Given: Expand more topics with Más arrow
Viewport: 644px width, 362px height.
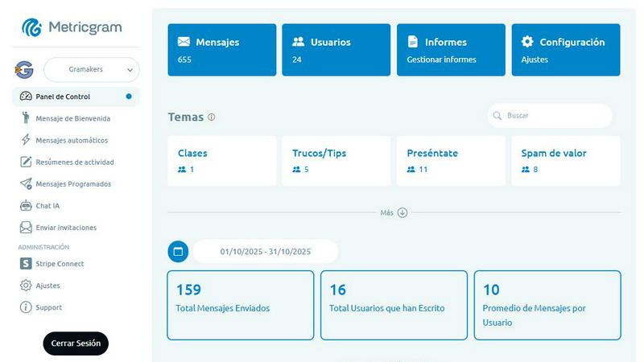Looking at the screenshot, I should 402,212.
